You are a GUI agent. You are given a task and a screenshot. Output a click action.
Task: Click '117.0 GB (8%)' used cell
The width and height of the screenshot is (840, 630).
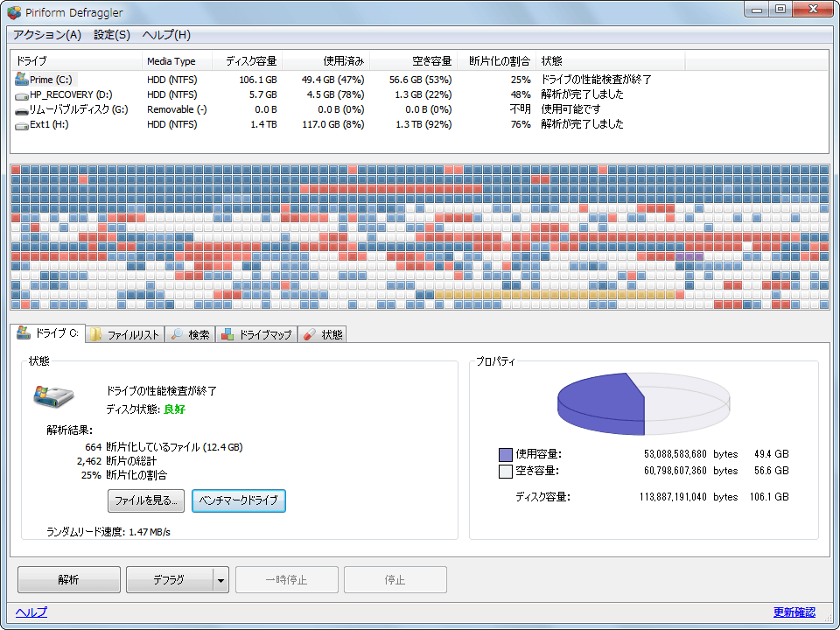coord(332,125)
